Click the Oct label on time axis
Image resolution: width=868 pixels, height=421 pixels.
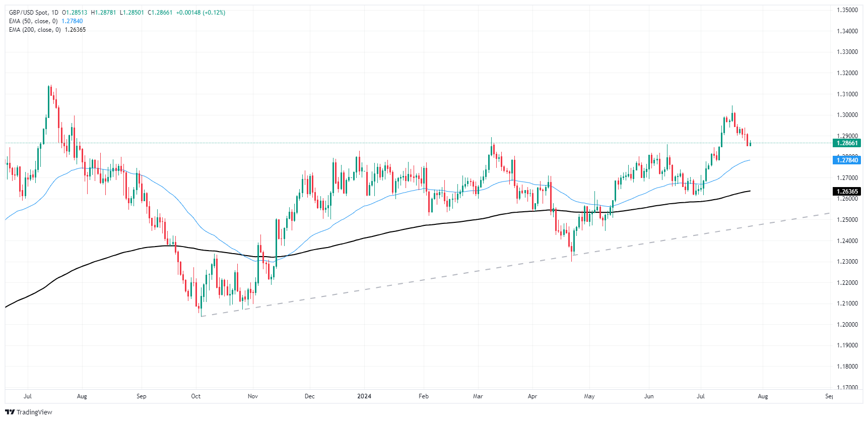click(x=196, y=396)
